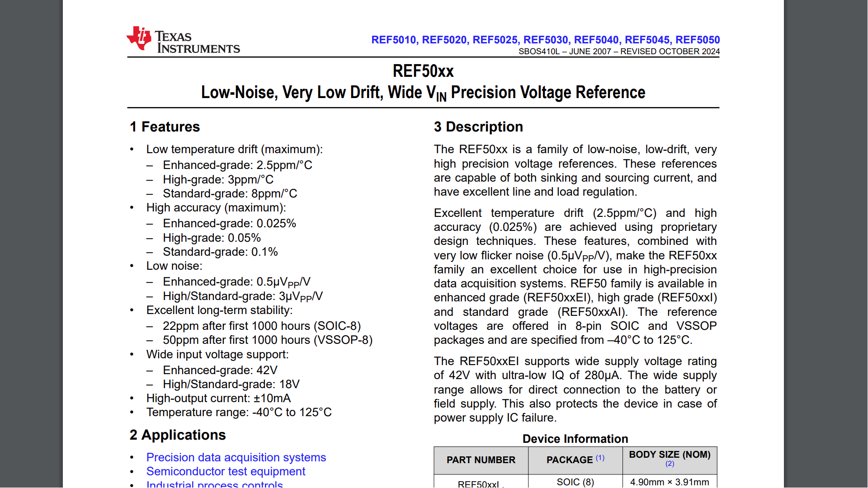The height and width of the screenshot is (488, 868).
Task: Open the REF5050 product link
Action: click(x=697, y=40)
